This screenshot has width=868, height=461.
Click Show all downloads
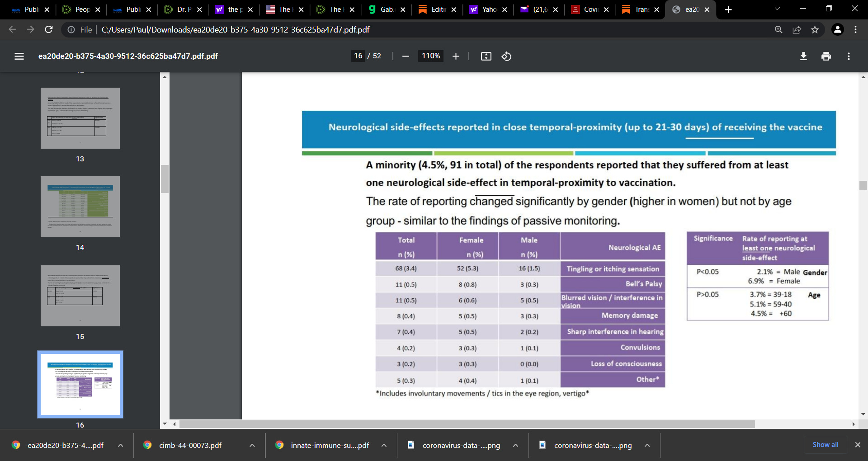click(x=825, y=445)
